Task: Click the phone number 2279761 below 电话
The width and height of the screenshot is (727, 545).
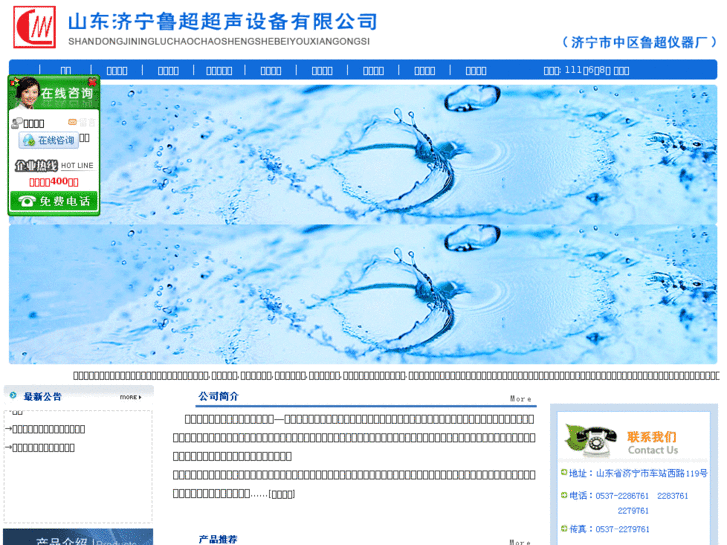Action: [x=633, y=511]
